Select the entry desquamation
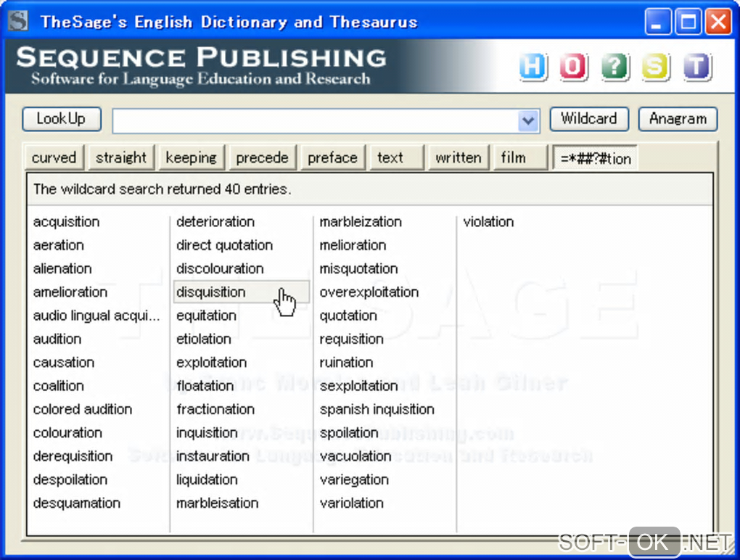 click(76, 503)
